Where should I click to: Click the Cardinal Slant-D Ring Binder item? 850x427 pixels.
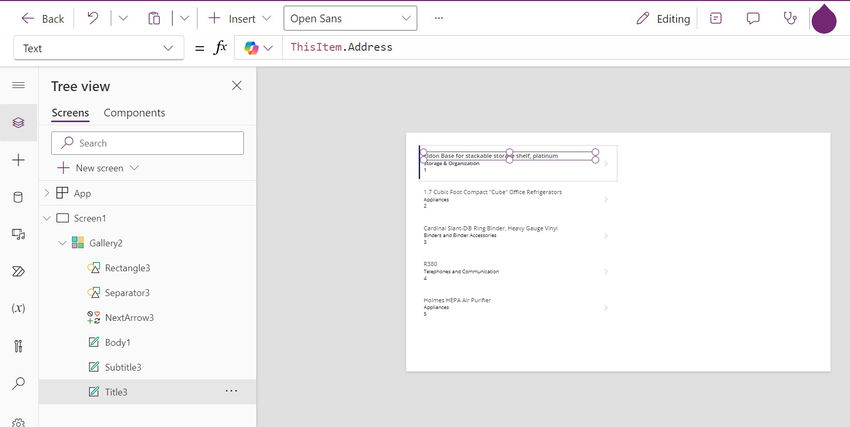pyautogui.click(x=491, y=228)
